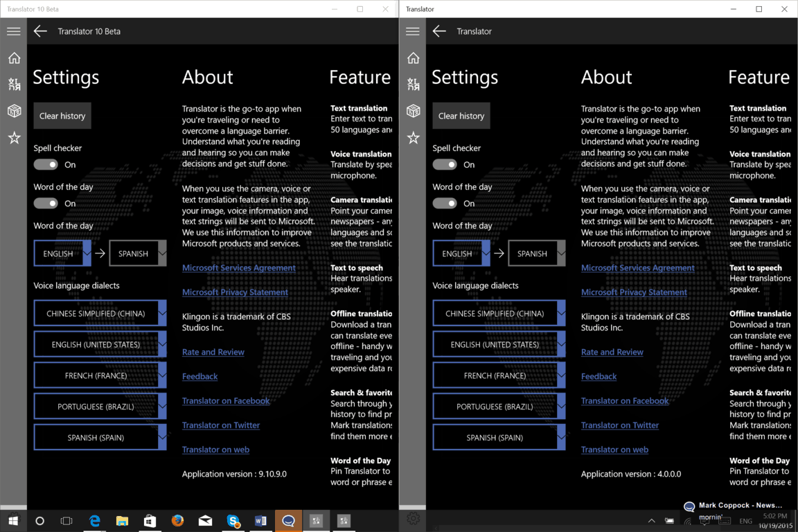Expand Chinese Simplified (China) dialect in the Translator window
This screenshot has width=798, height=532.
click(499, 313)
